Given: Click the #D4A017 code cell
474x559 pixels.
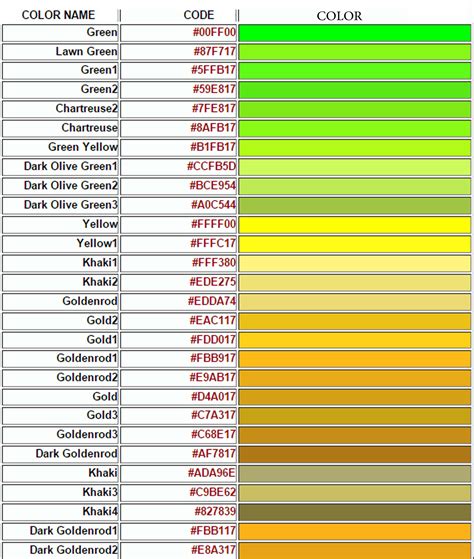Looking at the screenshot, I should click(x=179, y=398).
